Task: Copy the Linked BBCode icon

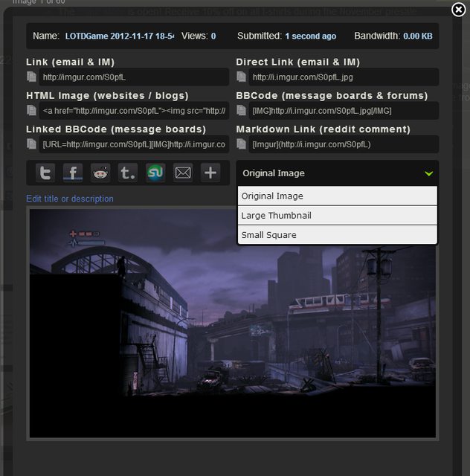Action: click(x=31, y=144)
